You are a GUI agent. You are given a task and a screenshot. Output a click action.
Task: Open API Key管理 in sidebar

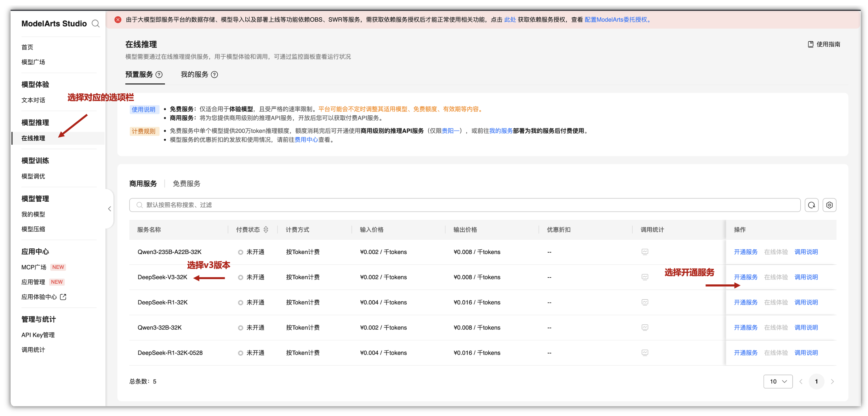(x=38, y=335)
